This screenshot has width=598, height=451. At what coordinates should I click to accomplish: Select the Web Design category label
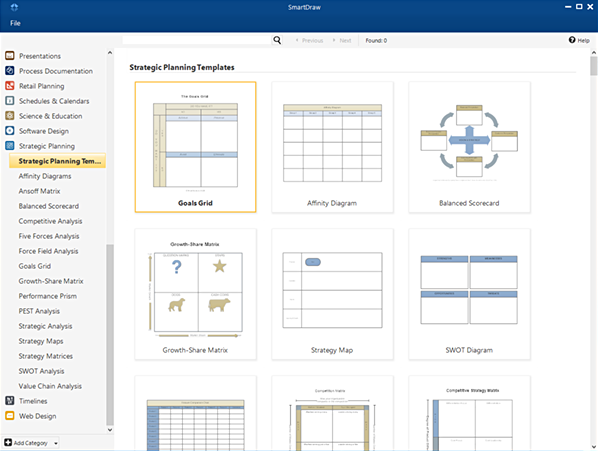pyautogui.click(x=37, y=416)
